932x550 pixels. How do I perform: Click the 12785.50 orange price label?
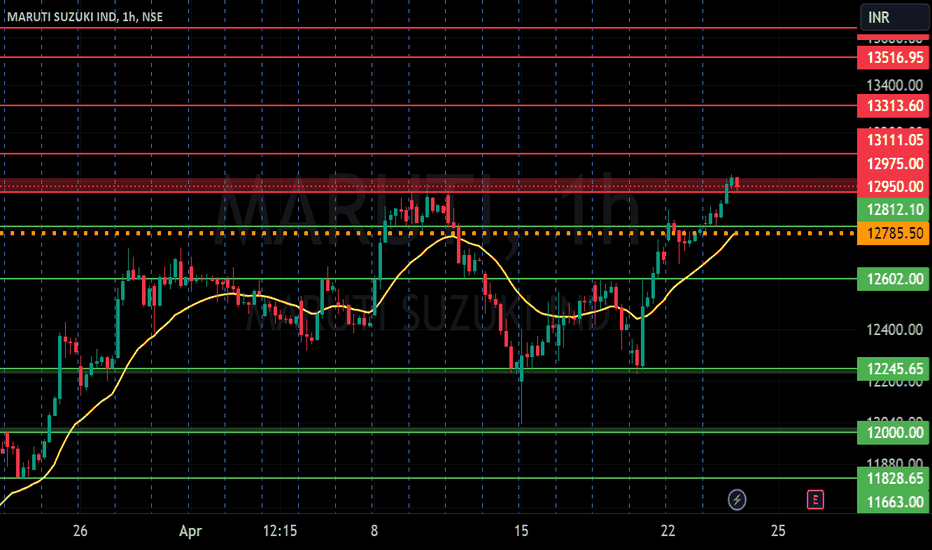[x=893, y=233]
